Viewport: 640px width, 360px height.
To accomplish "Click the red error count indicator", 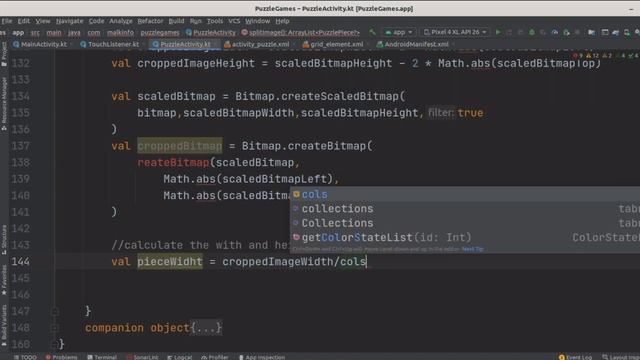I will point(578,56).
